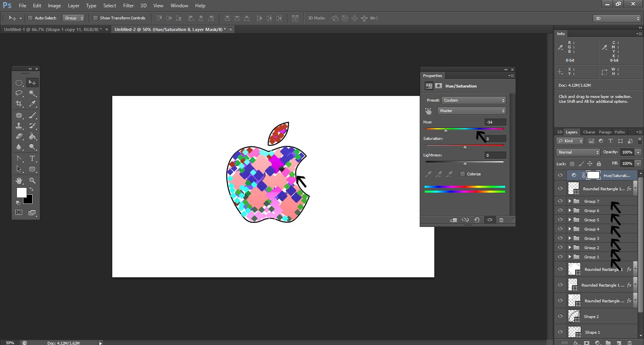Click the Shape 2 layer thumbnail
Viewport: 644px width, 345px height.
574,316
